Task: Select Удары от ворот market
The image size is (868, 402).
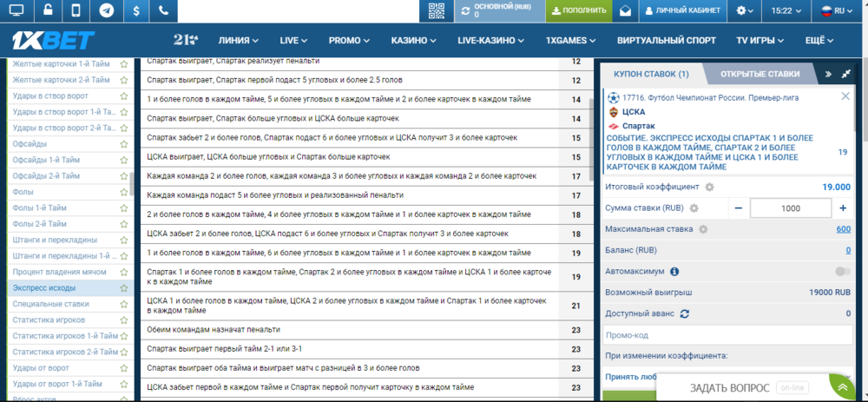Action: [x=42, y=369]
